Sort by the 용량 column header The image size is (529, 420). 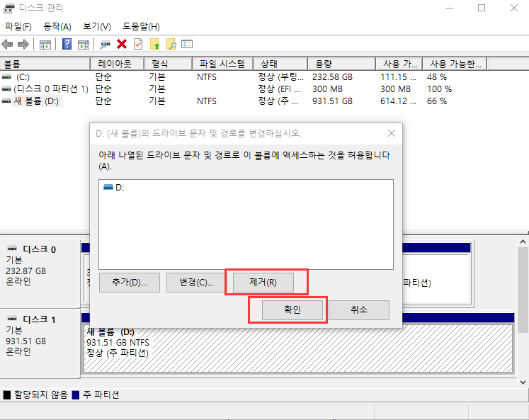coord(342,64)
